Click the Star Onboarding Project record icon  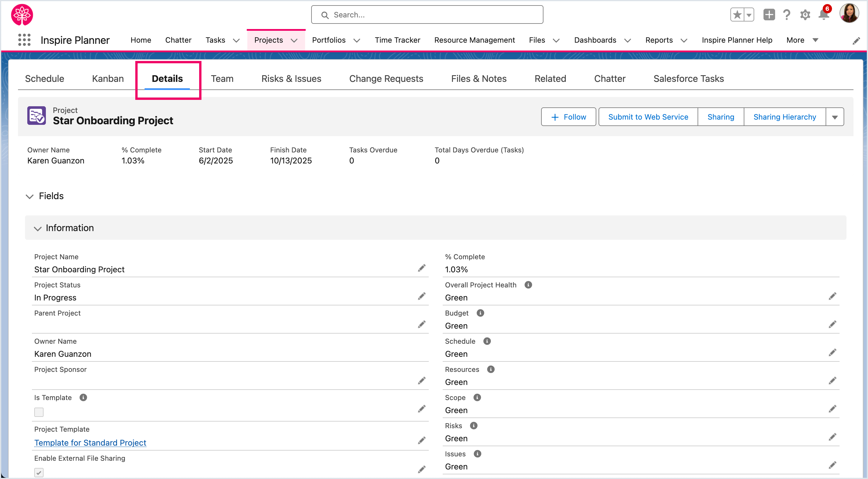tap(36, 116)
